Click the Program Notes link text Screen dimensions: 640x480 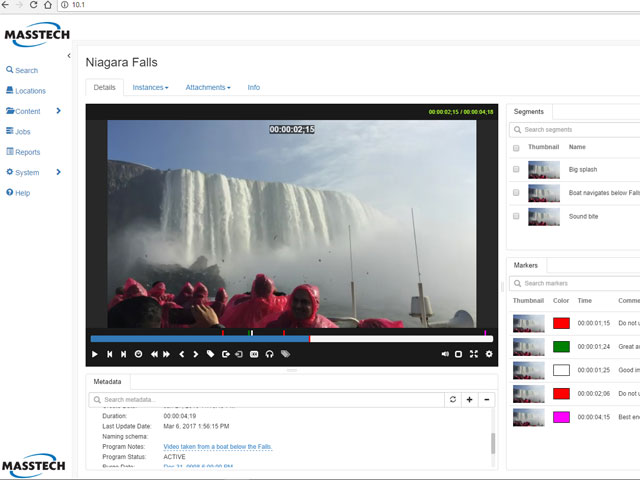pyautogui.click(x=218, y=447)
